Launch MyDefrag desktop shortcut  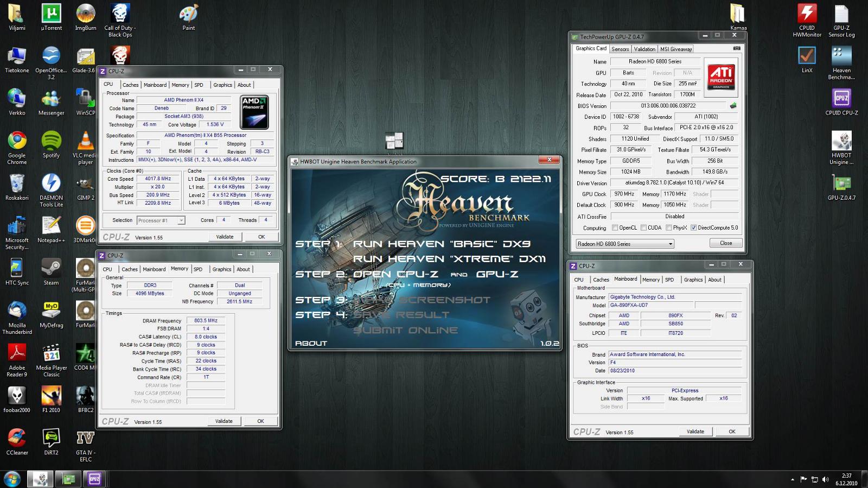(51, 315)
